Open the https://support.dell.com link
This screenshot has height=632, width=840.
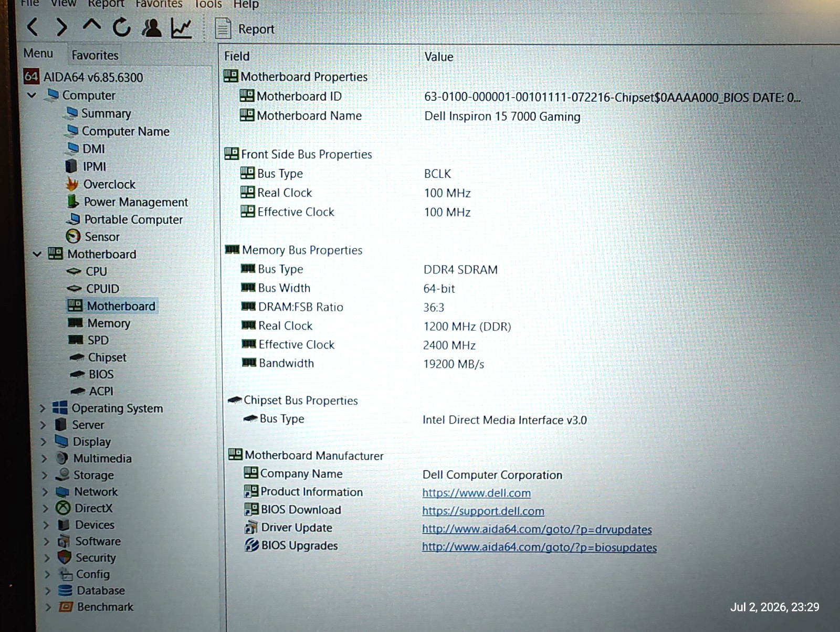click(x=483, y=511)
